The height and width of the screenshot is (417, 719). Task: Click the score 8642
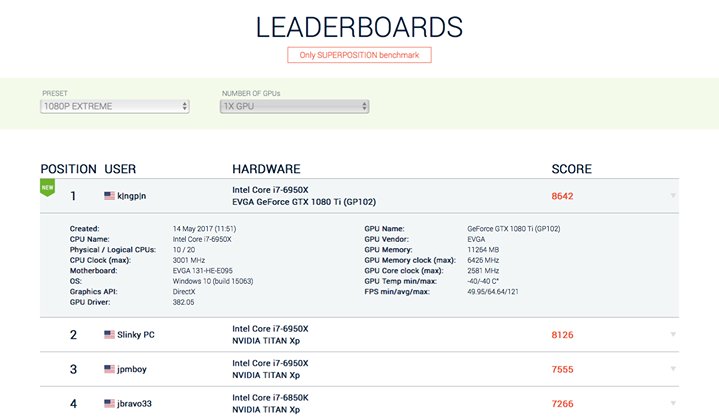pos(562,196)
